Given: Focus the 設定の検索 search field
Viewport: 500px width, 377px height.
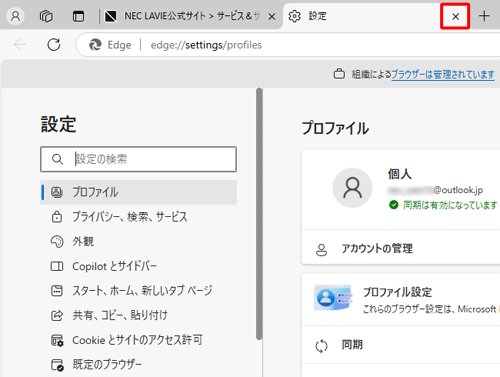Looking at the screenshot, I should coord(139,159).
